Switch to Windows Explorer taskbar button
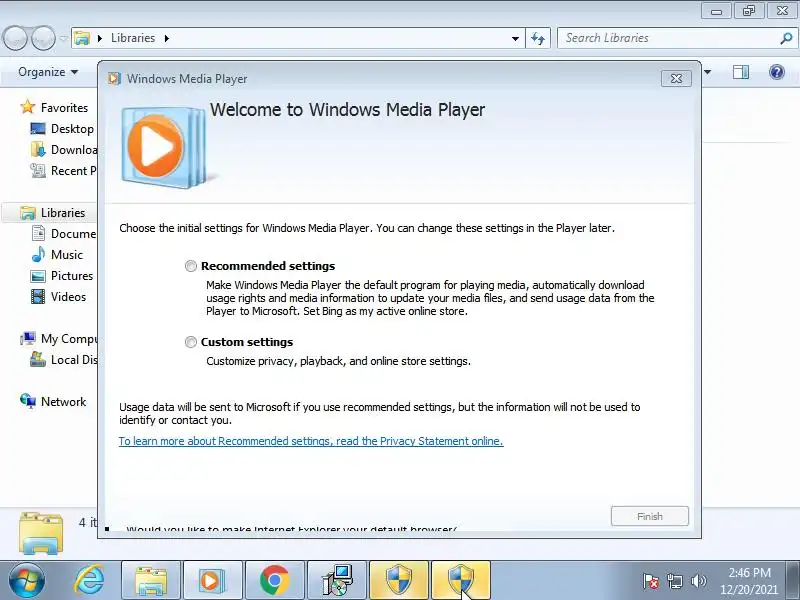800x600 pixels. [x=151, y=580]
